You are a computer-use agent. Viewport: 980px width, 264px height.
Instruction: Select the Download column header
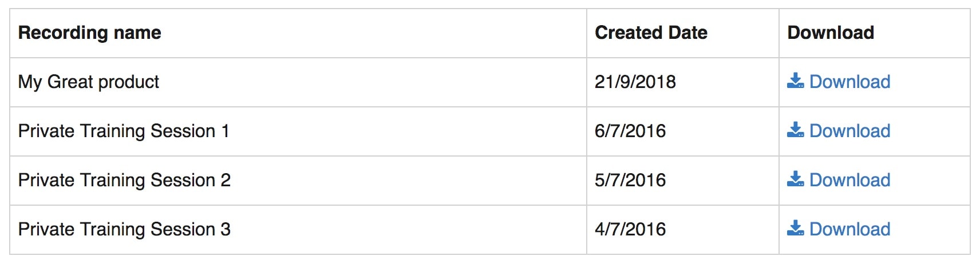point(831,33)
